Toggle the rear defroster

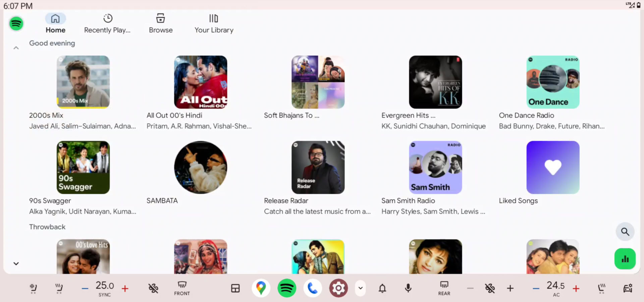point(444,288)
